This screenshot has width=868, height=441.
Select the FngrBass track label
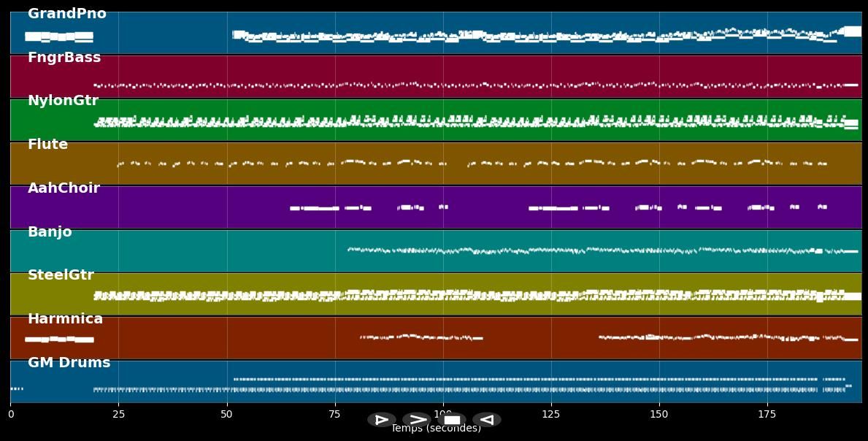click(x=64, y=58)
